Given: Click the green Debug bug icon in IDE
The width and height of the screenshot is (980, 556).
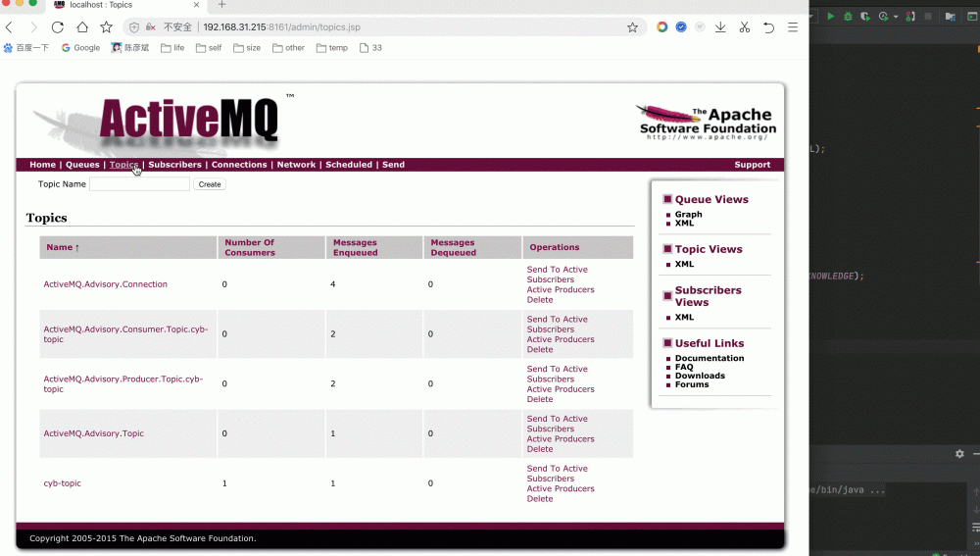Looking at the screenshot, I should 848,17.
